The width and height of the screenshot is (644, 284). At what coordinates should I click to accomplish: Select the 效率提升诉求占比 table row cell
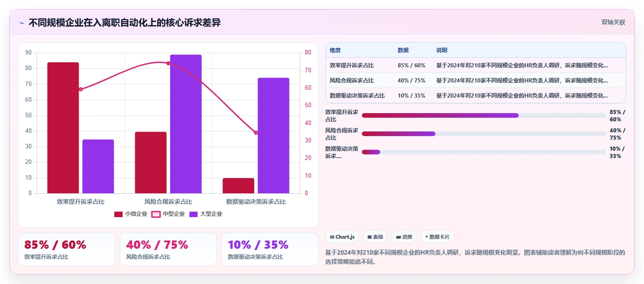tap(352, 66)
